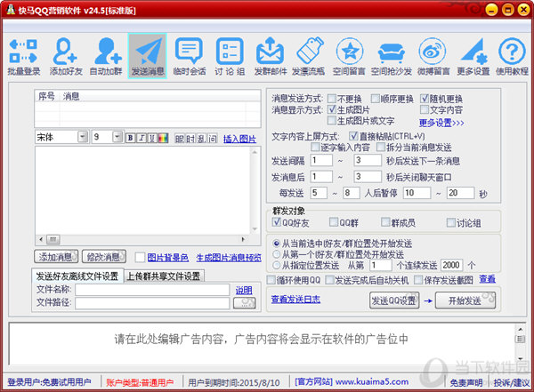
Task: Select 从第一个好友/群位置处开始发送 radio
Action: tap(276, 254)
